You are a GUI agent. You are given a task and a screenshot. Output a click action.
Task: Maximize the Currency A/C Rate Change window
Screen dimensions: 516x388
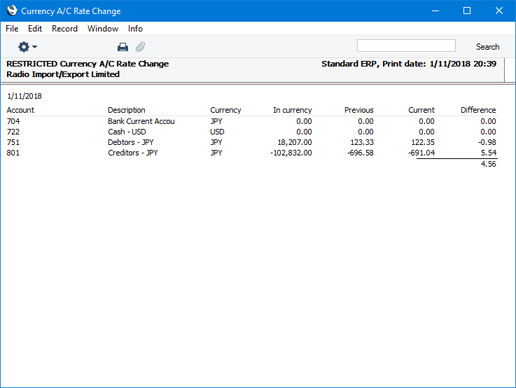coord(467,11)
